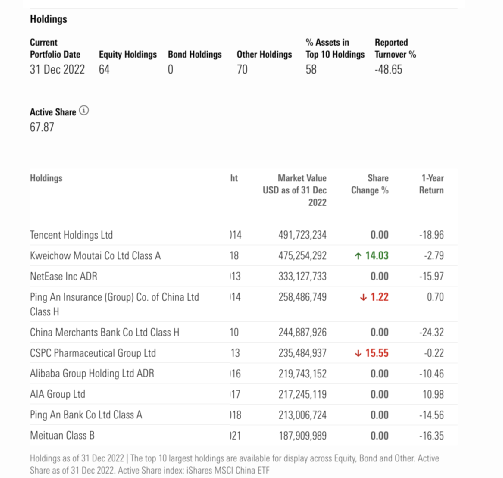Click the Other Holdings label
503x478 pixels.
(x=264, y=54)
